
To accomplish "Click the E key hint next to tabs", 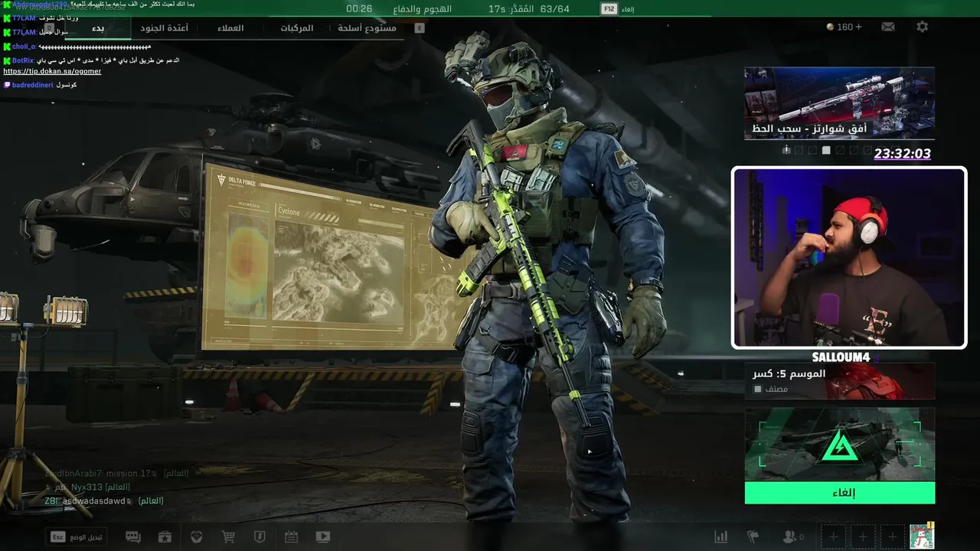I will [419, 28].
